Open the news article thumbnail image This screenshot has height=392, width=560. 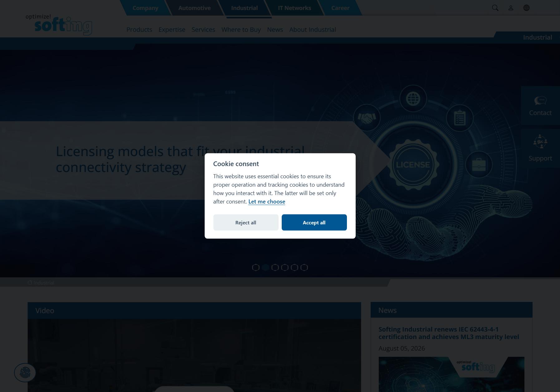click(451, 374)
